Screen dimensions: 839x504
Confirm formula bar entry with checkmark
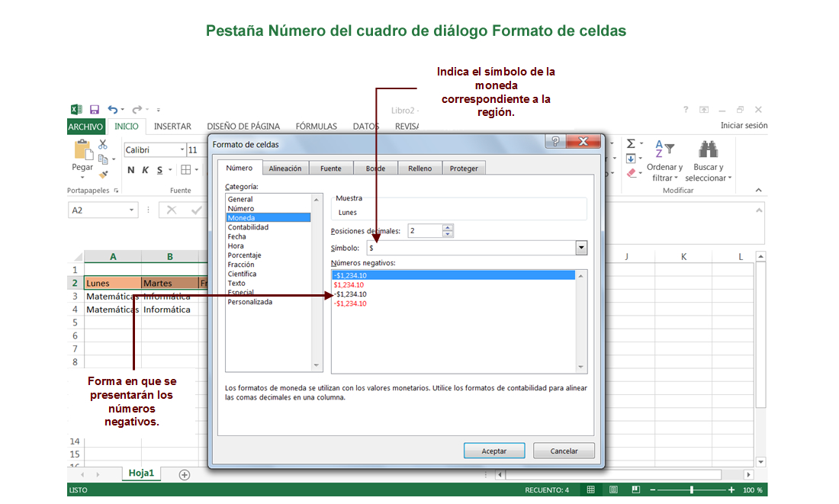pyautogui.click(x=196, y=210)
